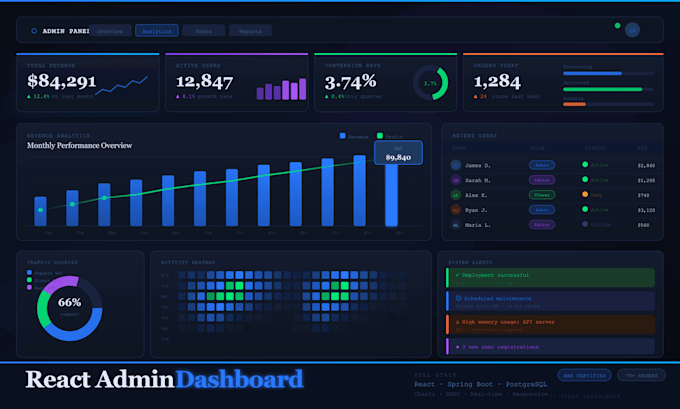This screenshot has width=680, height=409.
Task: Click the Editor badge for Sarah M.
Action: click(542, 180)
